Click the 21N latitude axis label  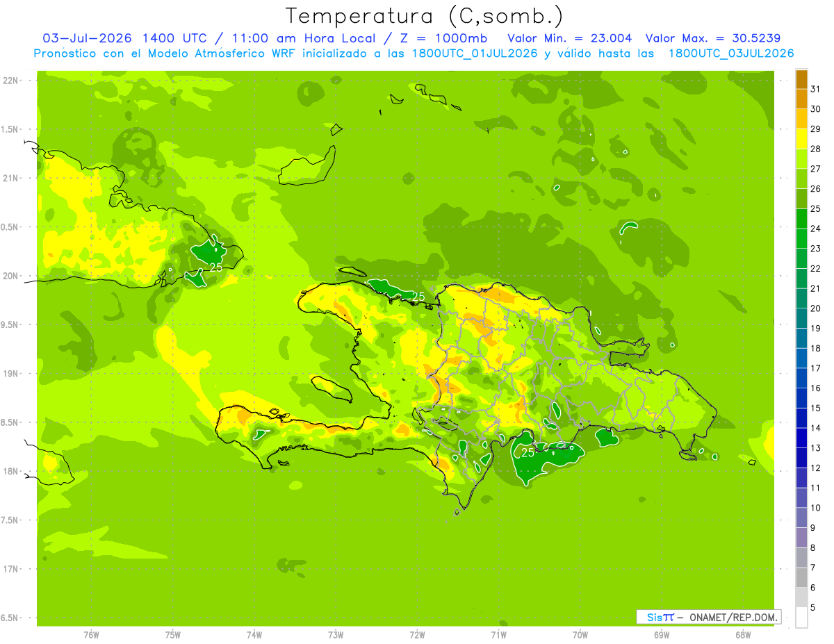point(12,178)
